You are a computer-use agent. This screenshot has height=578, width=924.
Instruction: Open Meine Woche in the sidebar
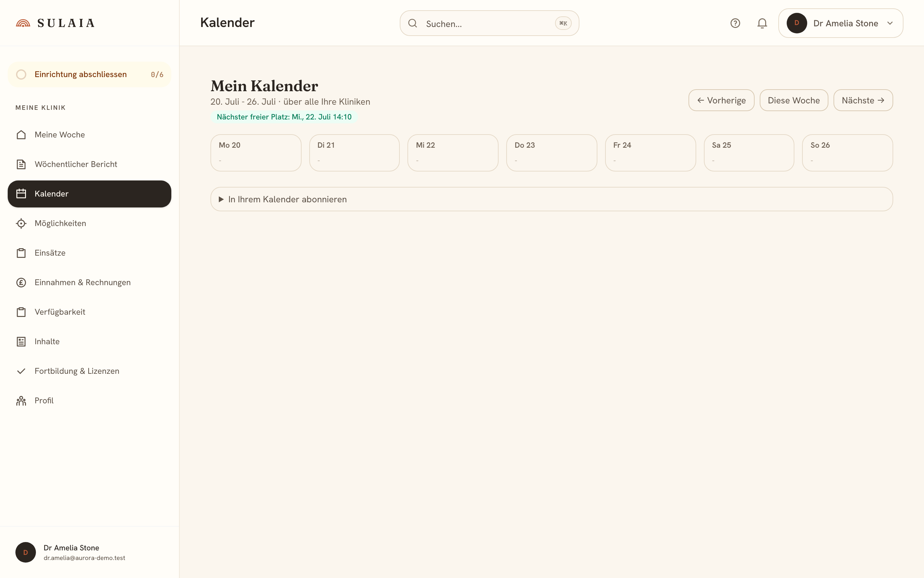point(89,135)
